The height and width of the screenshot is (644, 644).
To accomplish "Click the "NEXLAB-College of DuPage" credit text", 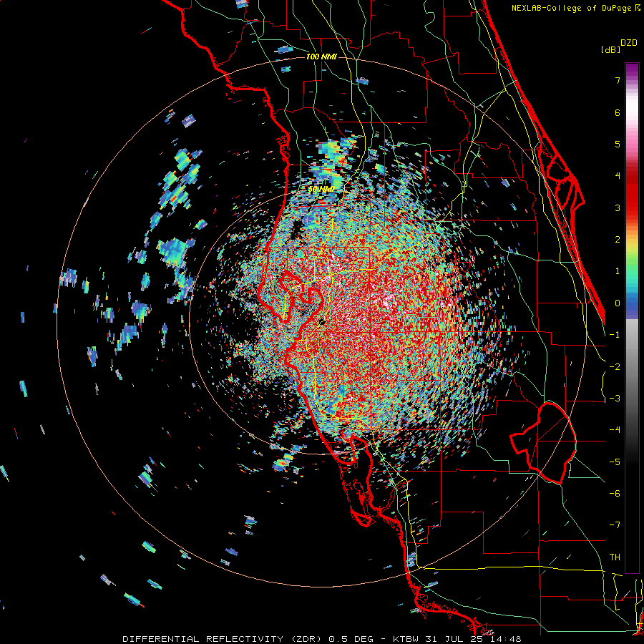I will coord(572,8).
